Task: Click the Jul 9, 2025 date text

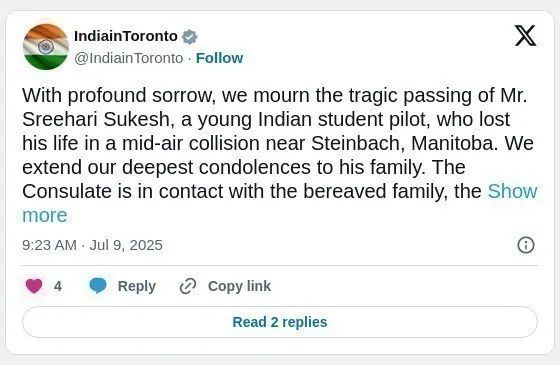Action: (x=126, y=245)
